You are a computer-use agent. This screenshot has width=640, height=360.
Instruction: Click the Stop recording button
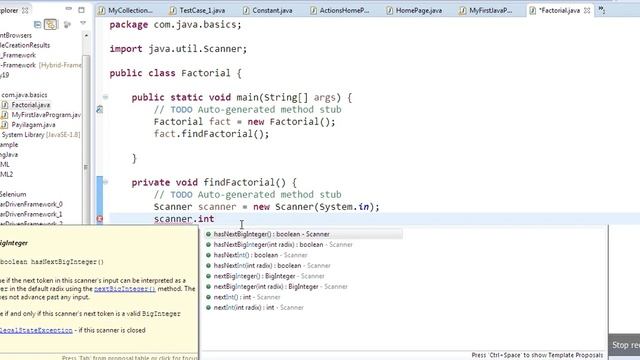[x=624, y=345]
